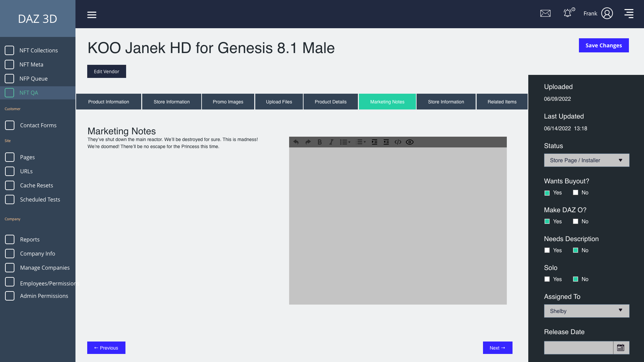Toggle sidebar with hamburger icon
644x362 pixels.
[92, 15]
